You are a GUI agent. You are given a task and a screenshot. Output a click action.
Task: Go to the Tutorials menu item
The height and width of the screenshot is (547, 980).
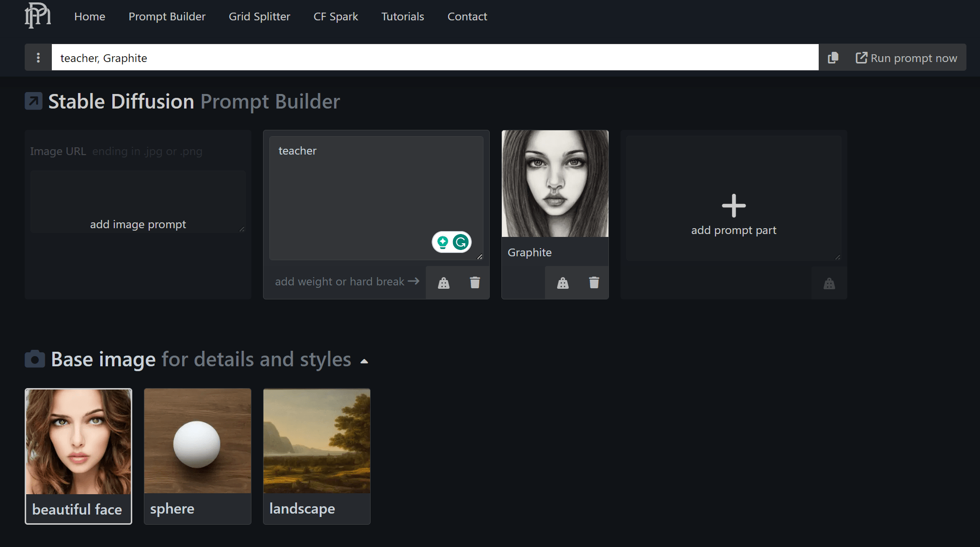click(402, 16)
